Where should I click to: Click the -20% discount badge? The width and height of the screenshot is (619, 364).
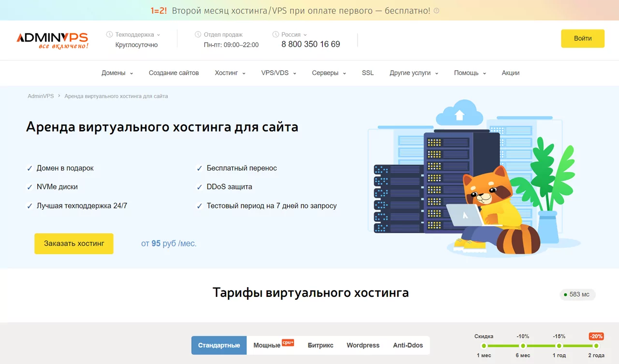click(596, 336)
